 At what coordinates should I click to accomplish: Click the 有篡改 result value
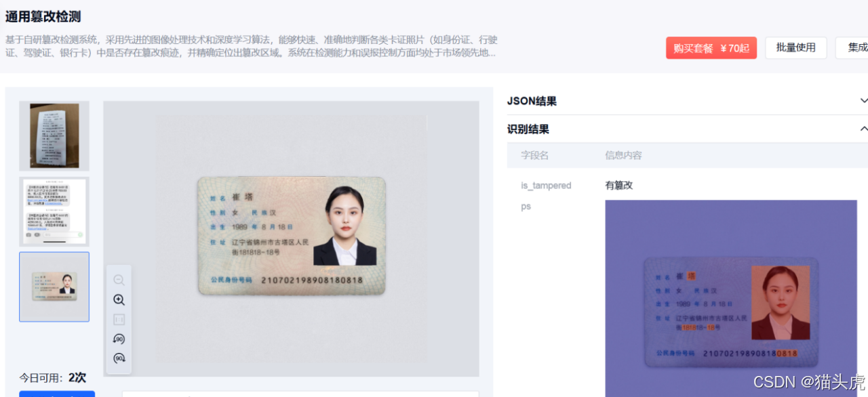618,185
